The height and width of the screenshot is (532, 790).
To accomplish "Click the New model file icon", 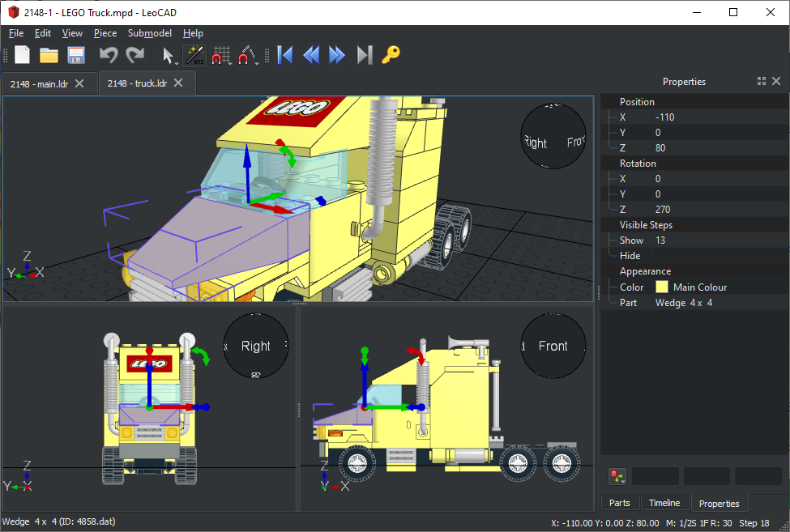I will point(23,55).
